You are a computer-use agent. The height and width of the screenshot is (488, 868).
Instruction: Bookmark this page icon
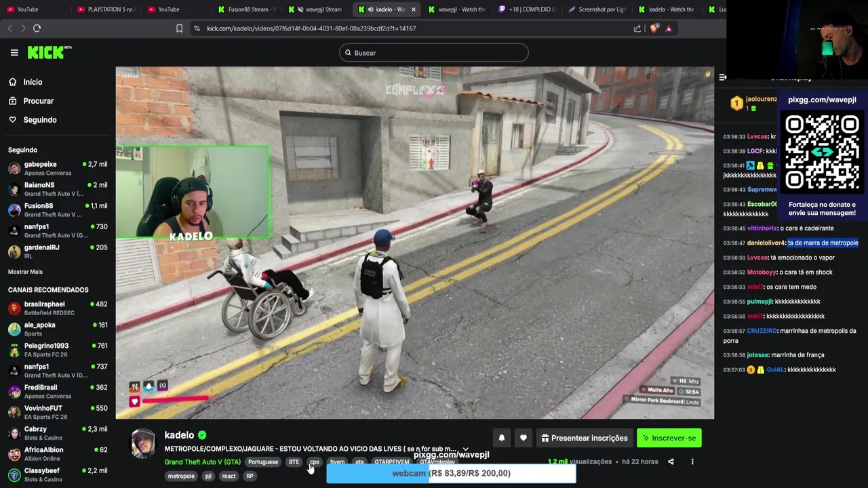coord(179,28)
